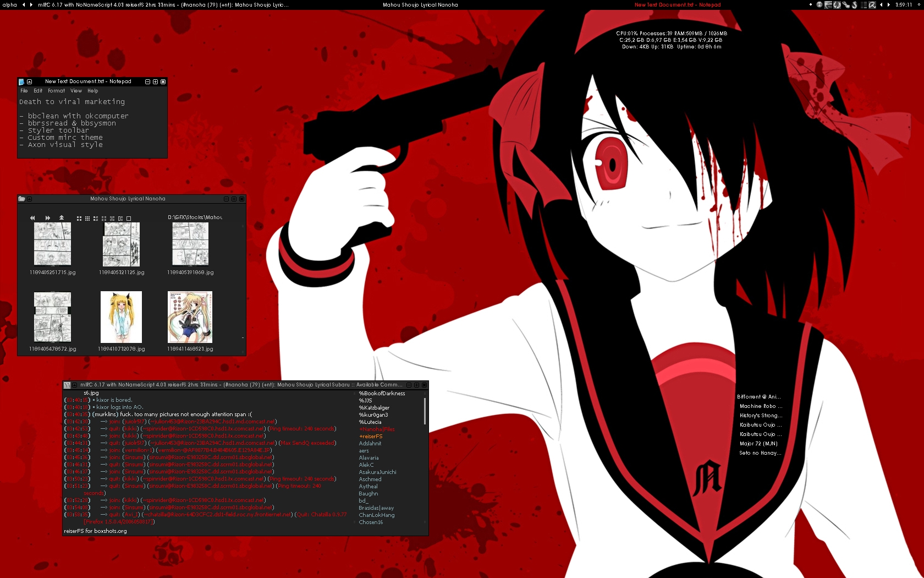The width and height of the screenshot is (924, 578).
Task: Open Edit menu in Notepad
Action: tap(38, 91)
